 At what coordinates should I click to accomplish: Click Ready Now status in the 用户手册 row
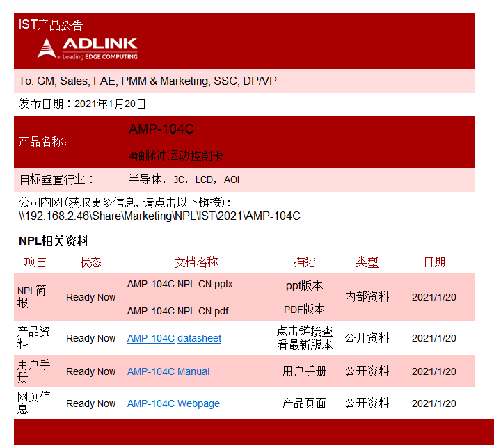[90, 371]
